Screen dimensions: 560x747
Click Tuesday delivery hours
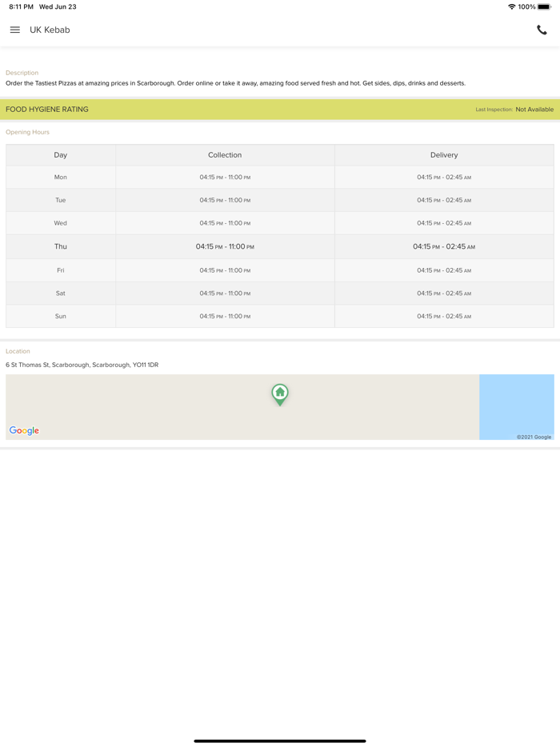click(444, 200)
